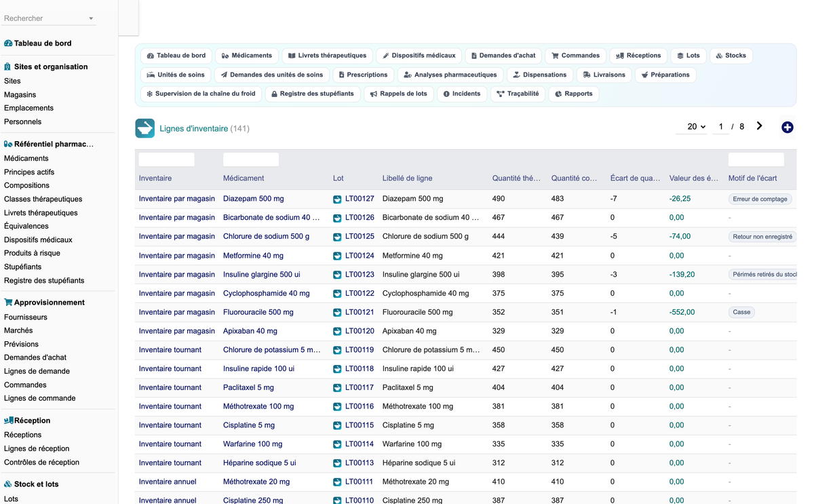This screenshot has width=814, height=504.
Task: Open Contrôles de réception in sidebar
Action: [41, 462]
